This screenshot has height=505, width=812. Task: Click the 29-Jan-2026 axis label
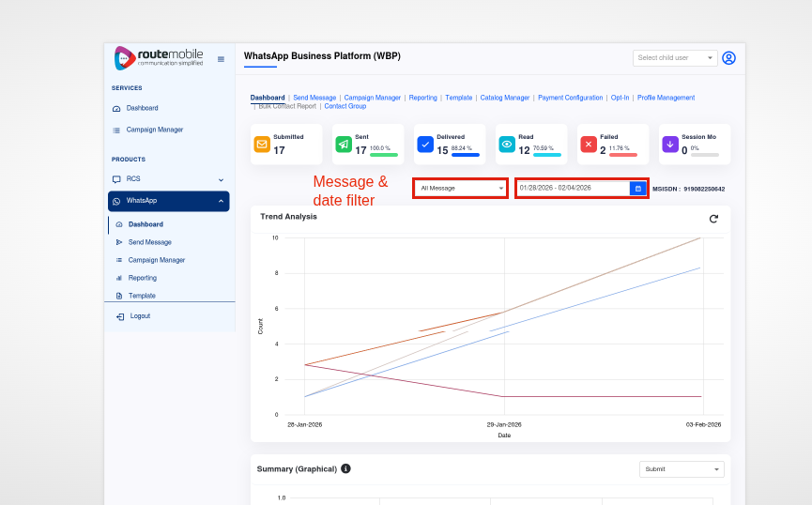pyautogui.click(x=504, y=424)
